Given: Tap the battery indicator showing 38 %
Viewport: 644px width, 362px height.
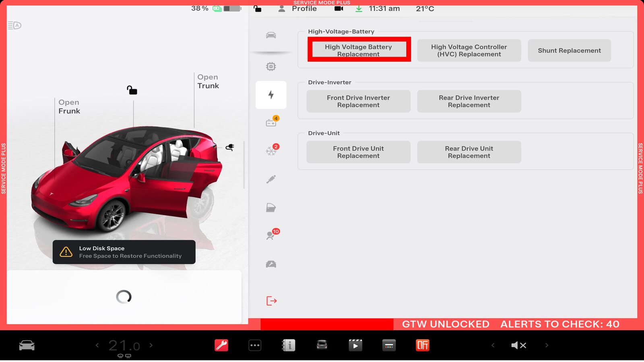Looking at the screenshot, I should (216, 8).
